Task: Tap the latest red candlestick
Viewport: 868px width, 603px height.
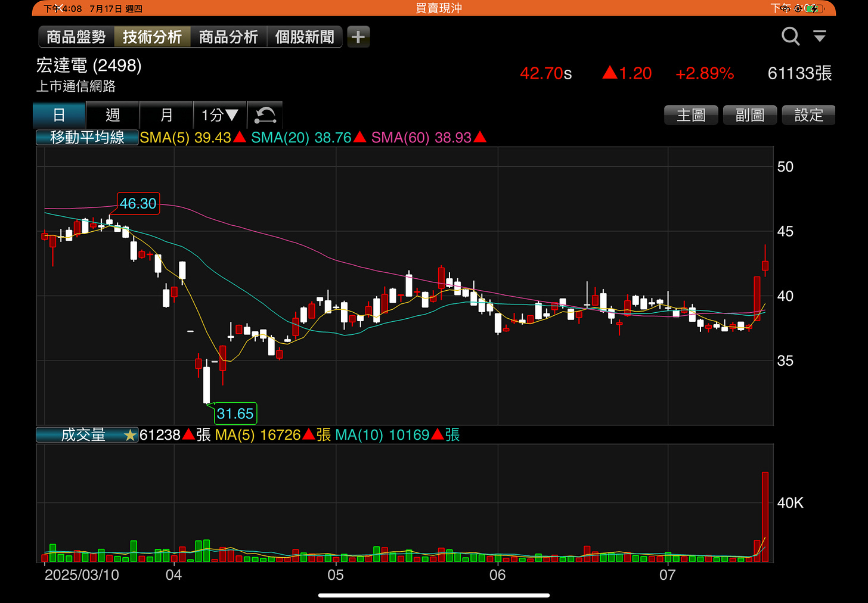Action: tap(765, 261)
